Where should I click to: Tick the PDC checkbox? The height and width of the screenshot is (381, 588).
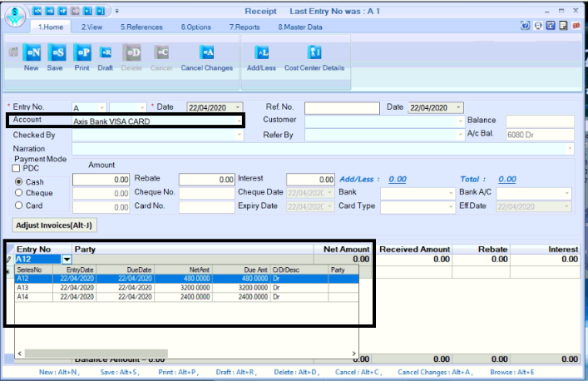point(16,168)
